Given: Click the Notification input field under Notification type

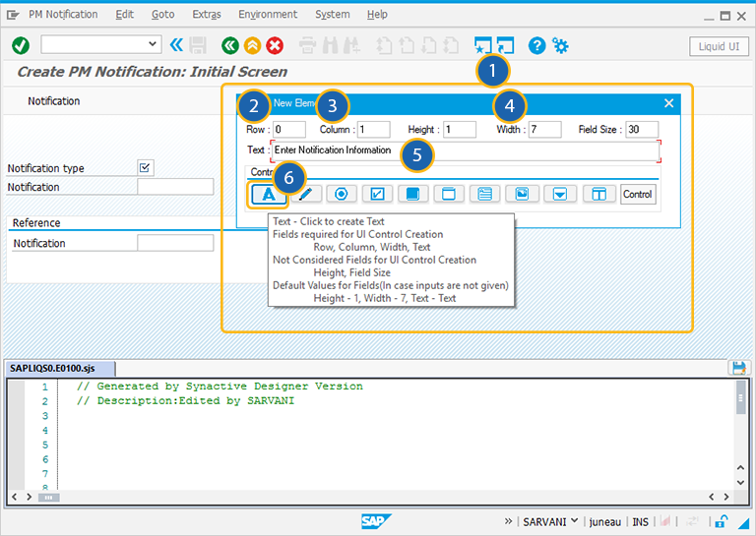Looking at the screenshot, I should [x=175, y=187].
